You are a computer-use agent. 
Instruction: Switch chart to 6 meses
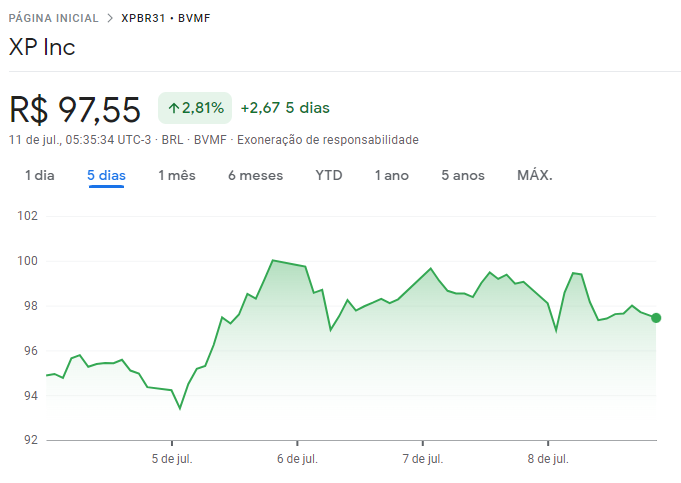[255, 175]
